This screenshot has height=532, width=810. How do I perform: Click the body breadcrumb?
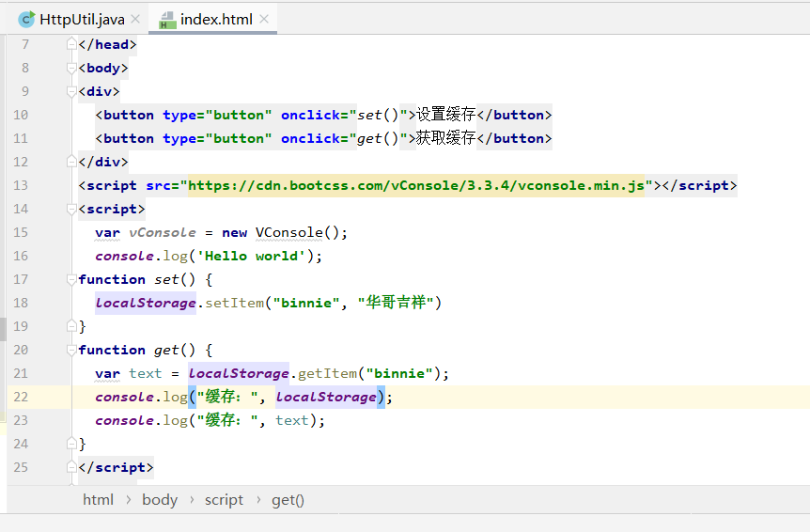coord(160,499)
